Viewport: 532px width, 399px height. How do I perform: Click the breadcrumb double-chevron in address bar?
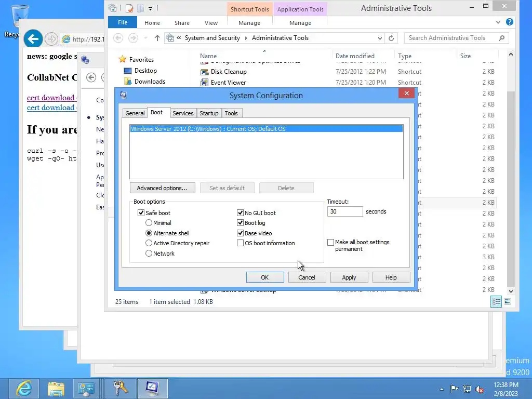tap(179, 37)
